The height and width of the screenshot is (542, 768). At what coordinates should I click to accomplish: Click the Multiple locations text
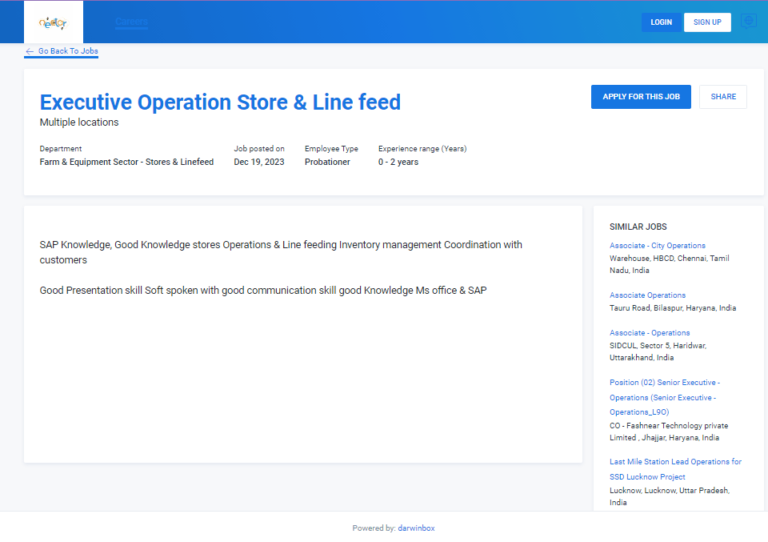point(79,122)
